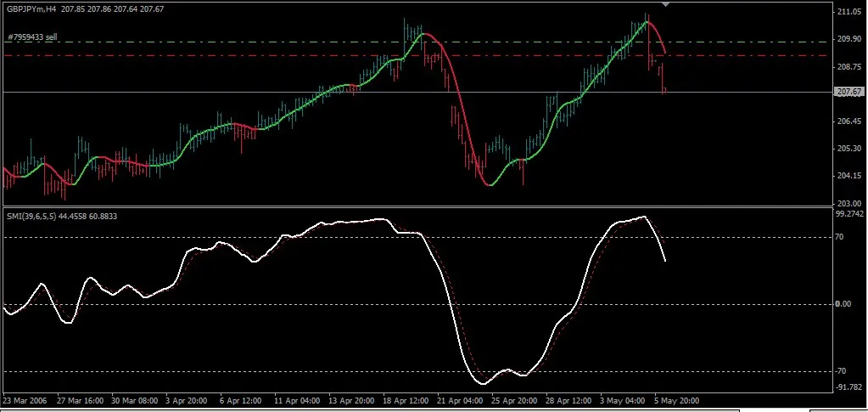Viewport: 868px width, 412px height.
Task: Click the 206.45 price axis label
Action: click(x=848, y=121)
